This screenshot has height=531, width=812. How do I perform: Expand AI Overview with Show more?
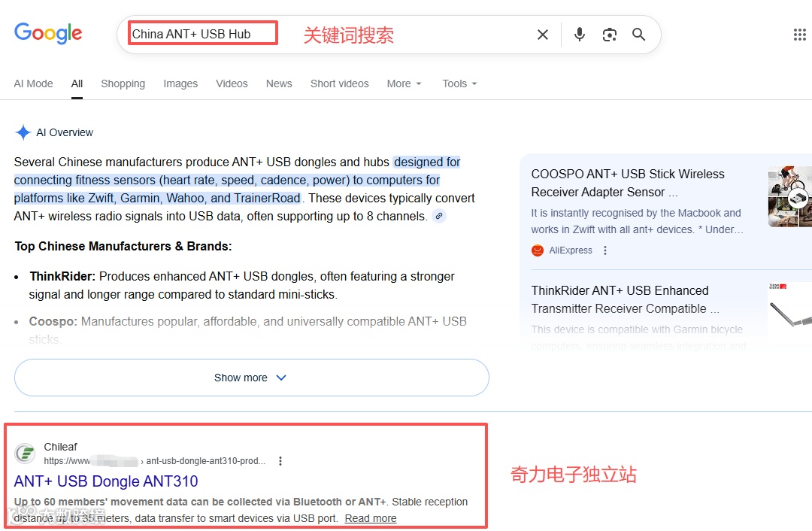(252, 378)
